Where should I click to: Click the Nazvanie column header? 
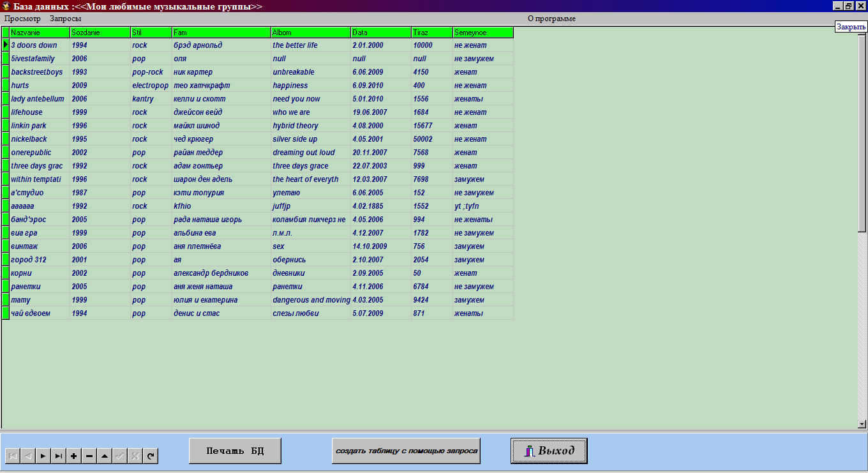40,32
